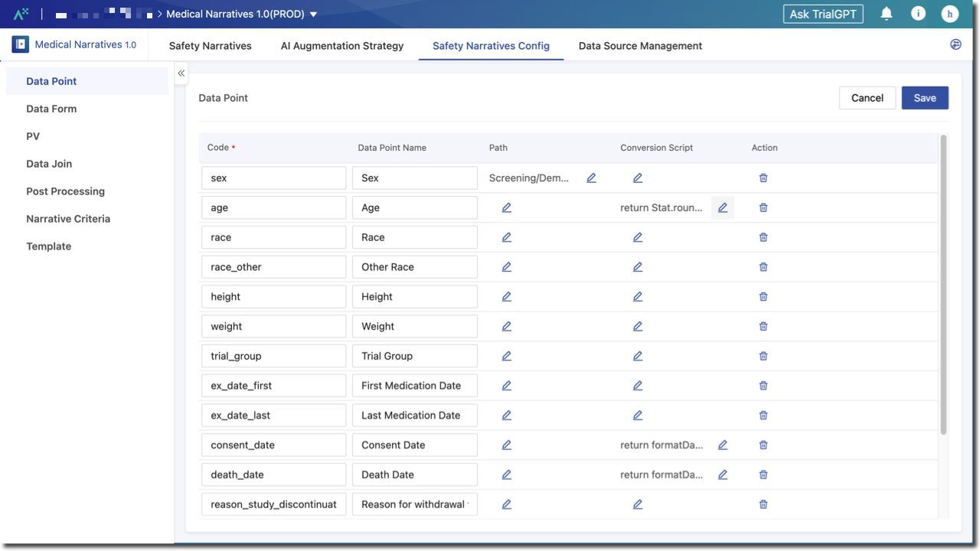
Task: Delete the ex_date_first data point
Action: 763,386
